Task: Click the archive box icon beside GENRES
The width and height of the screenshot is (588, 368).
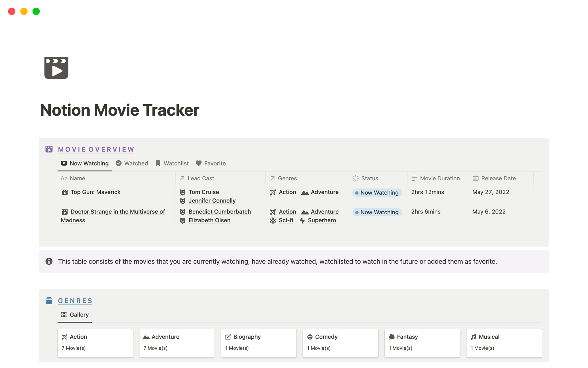Action: pyautogui.click(x=49, y=301)
